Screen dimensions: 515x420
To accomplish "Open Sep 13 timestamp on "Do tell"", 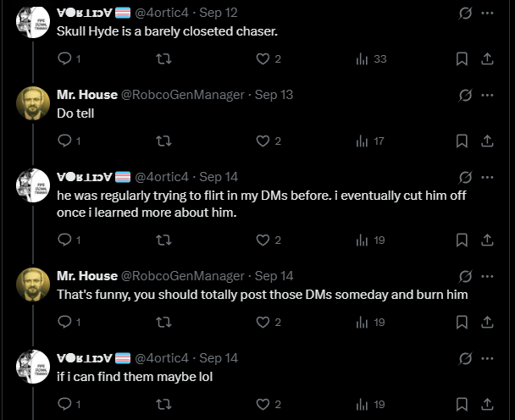I will click(x=274, y=95).
